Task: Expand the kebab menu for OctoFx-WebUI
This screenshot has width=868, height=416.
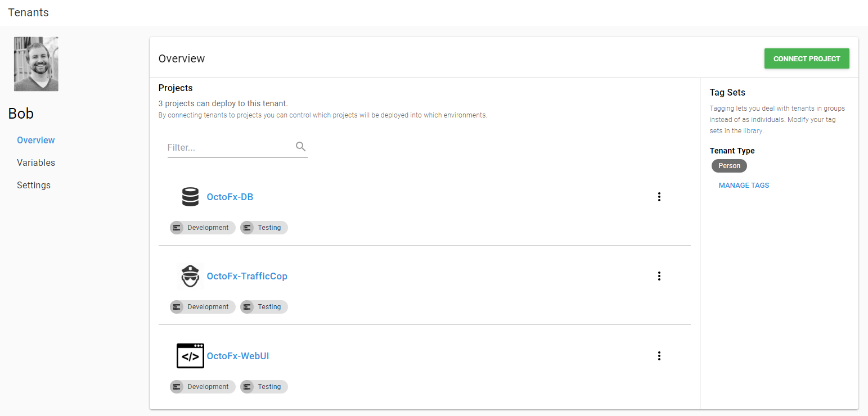Action: point(659,356)
